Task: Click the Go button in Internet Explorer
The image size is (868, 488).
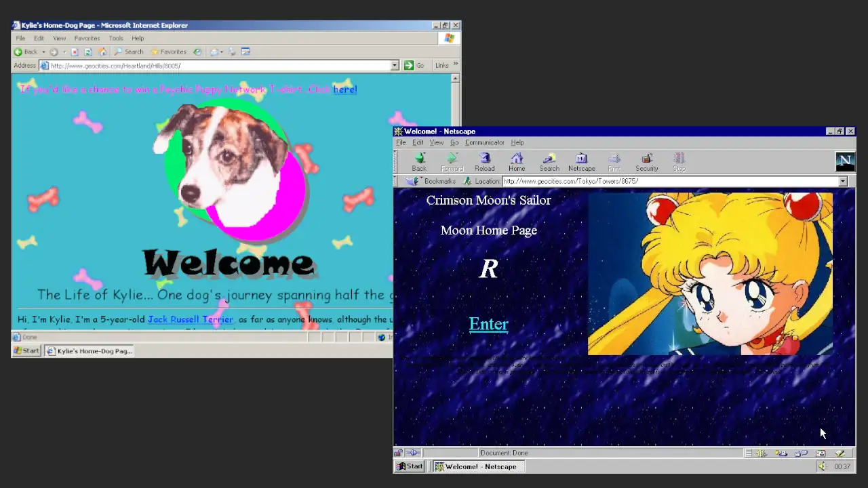Action: 414,65
